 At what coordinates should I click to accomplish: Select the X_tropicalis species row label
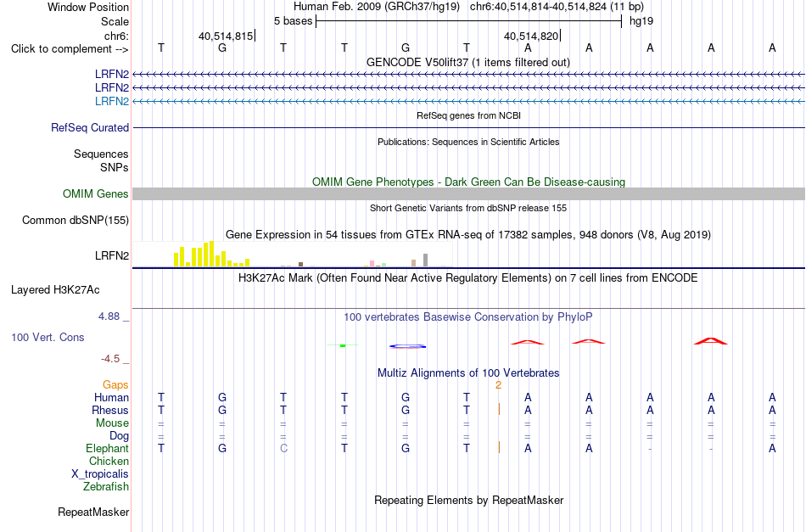(x=100, y=474)
